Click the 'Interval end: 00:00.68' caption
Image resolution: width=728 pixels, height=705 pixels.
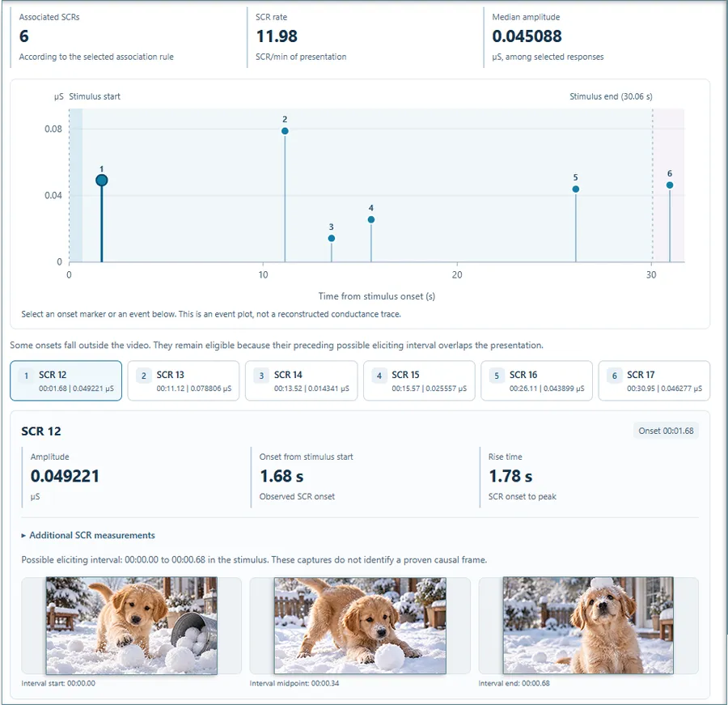(514, 683)
